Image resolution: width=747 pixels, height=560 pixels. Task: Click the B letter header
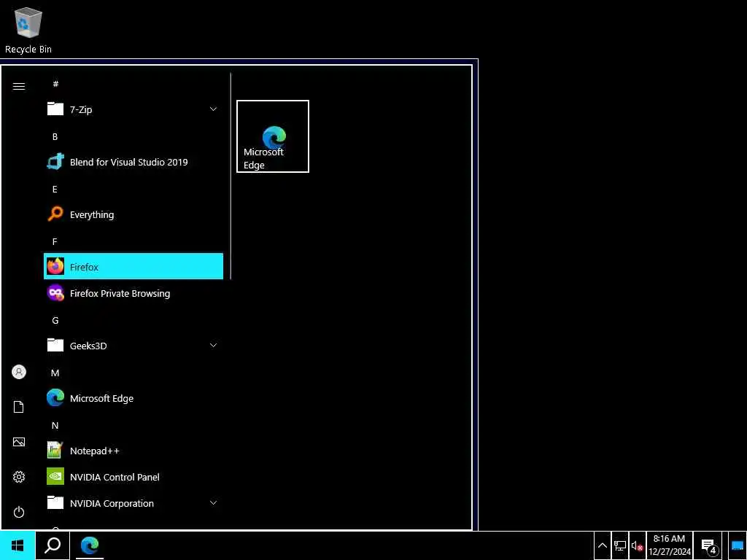[55, 136]
